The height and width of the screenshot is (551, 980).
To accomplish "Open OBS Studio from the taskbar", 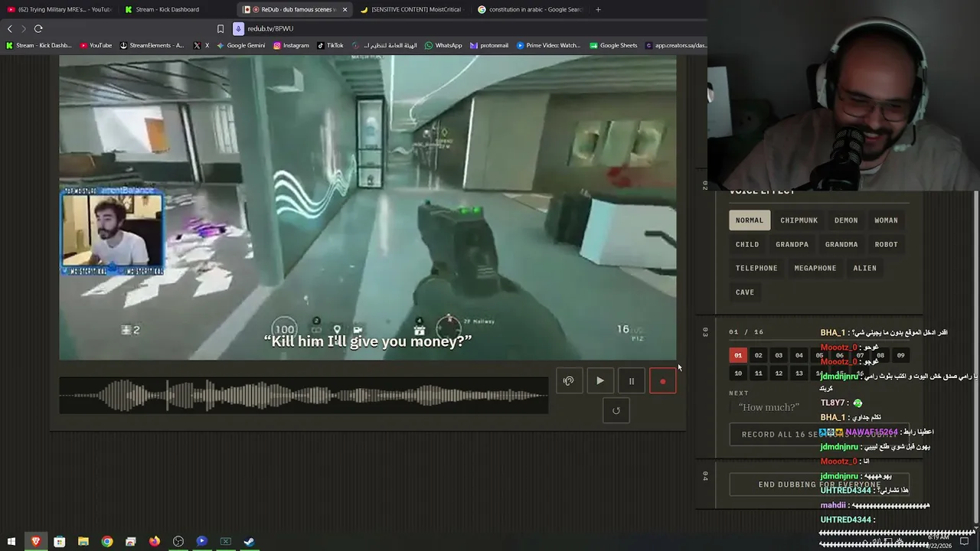I will (178, 542).
